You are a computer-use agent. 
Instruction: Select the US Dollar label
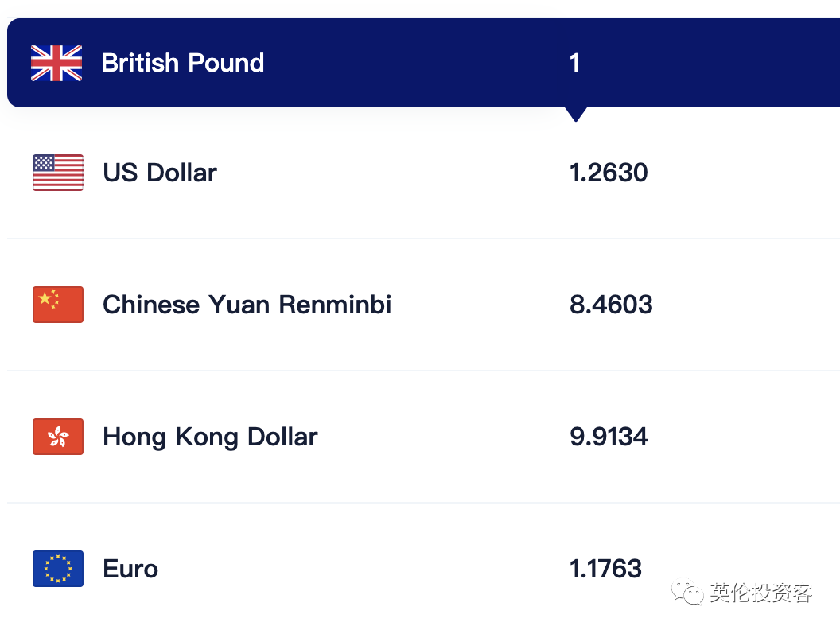tap(160, 173)
